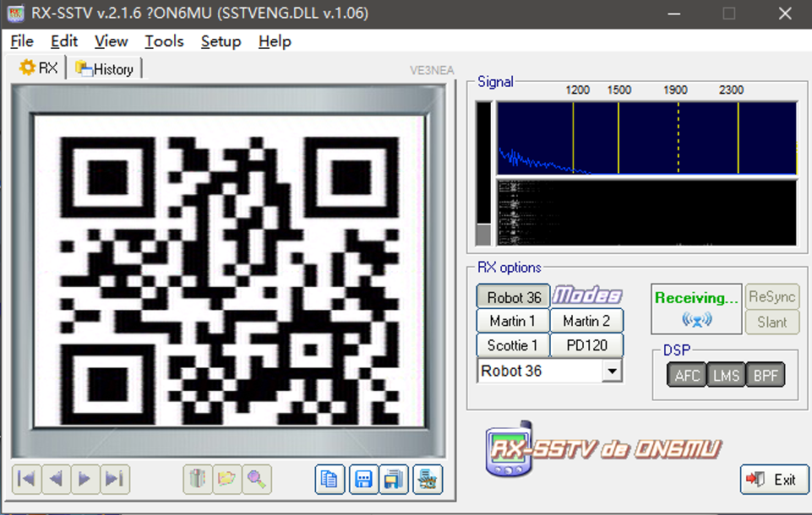Click the signal spectrum display

click(x=646, y=138)
